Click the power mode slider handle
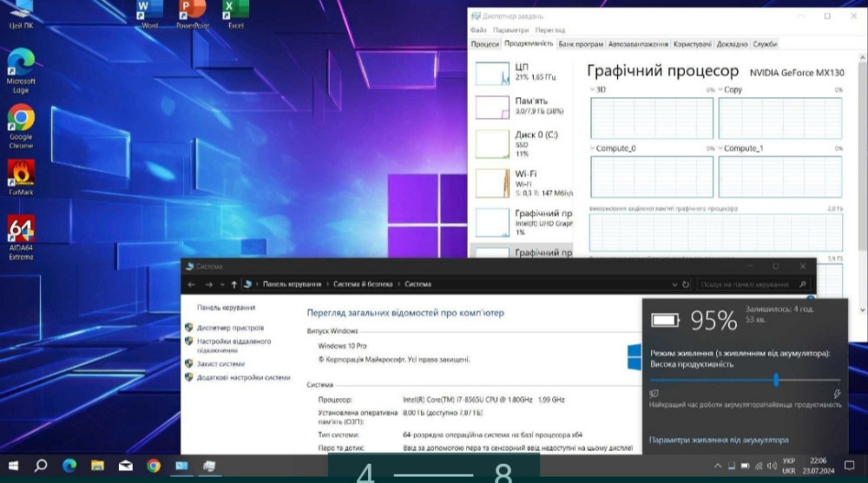 (x=776, y=380)
